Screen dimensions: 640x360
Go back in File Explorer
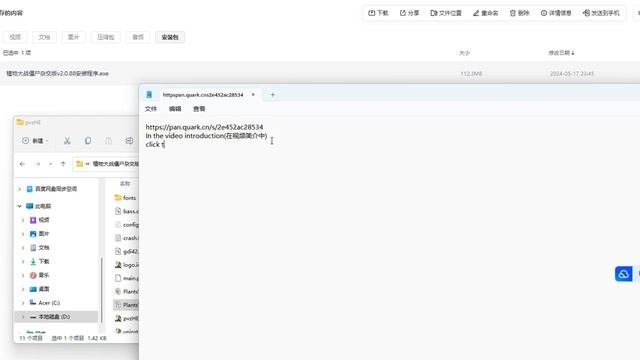tap(22, 164)
